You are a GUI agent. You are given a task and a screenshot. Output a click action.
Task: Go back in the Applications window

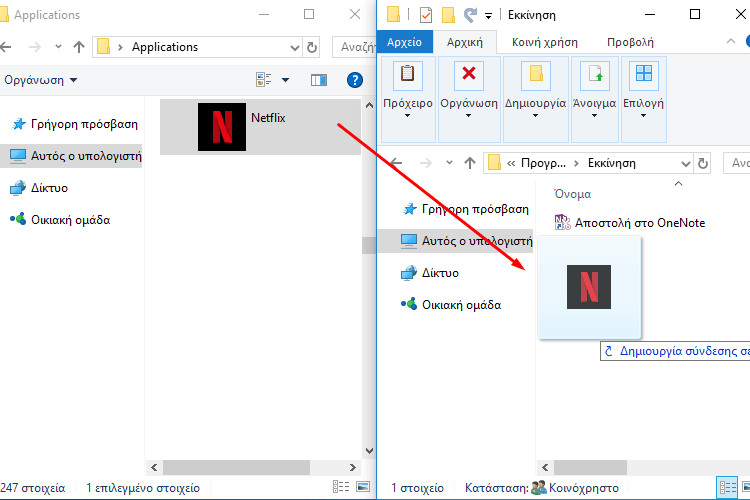tap(5, 47)
